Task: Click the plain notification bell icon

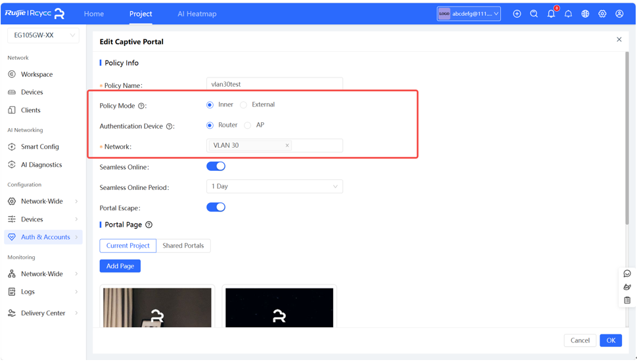Action: [569, 14]
